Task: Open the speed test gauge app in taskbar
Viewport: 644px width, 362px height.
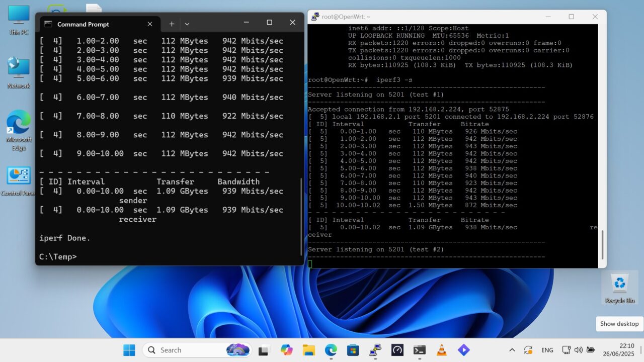Action: click(x=397, y=350)
